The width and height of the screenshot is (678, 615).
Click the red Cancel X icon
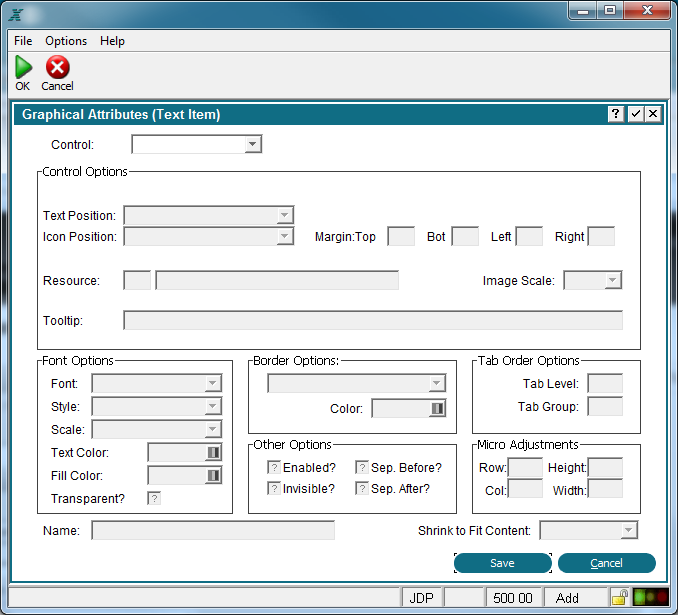[58, 67]
